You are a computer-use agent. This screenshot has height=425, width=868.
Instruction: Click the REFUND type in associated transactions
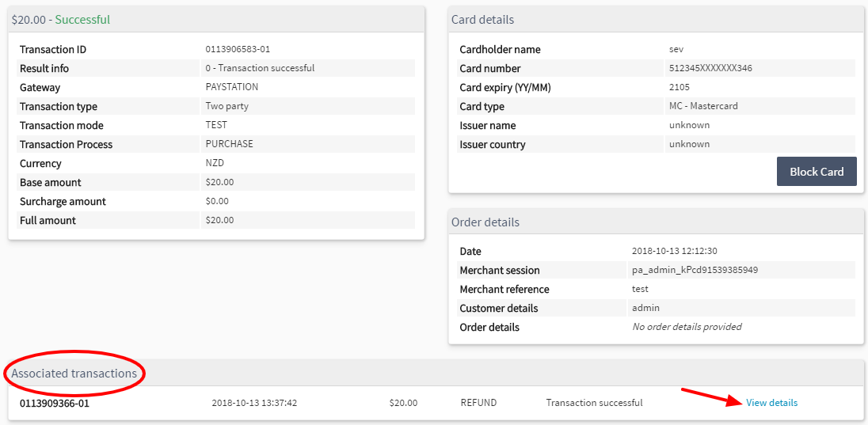478,403
